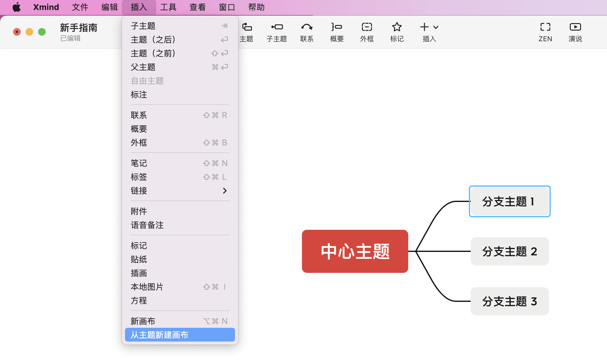607x364 pixels.
Task: Open markers with the 标记 star icon
Action: [x=396, y=31]
